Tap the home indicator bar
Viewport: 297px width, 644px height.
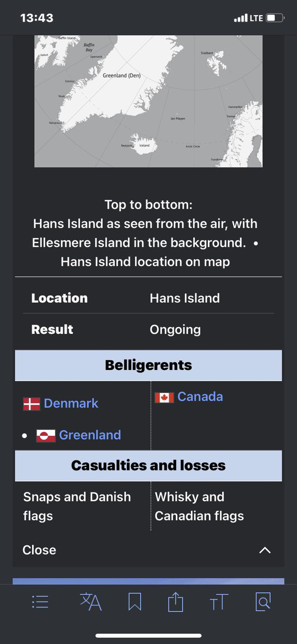[x=148, y=635]
